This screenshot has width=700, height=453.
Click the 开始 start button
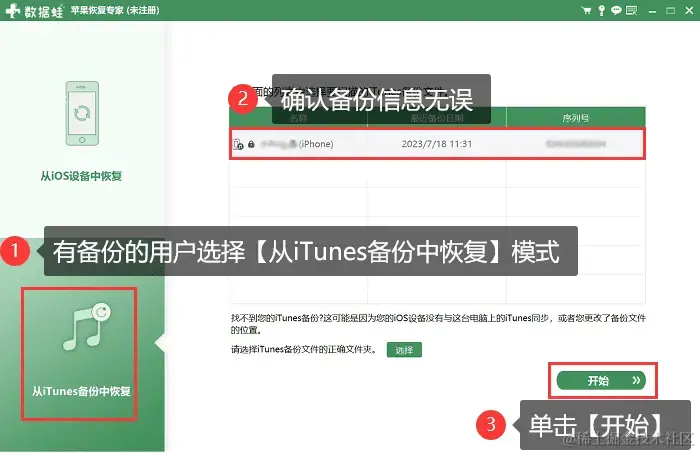[601, 381]
